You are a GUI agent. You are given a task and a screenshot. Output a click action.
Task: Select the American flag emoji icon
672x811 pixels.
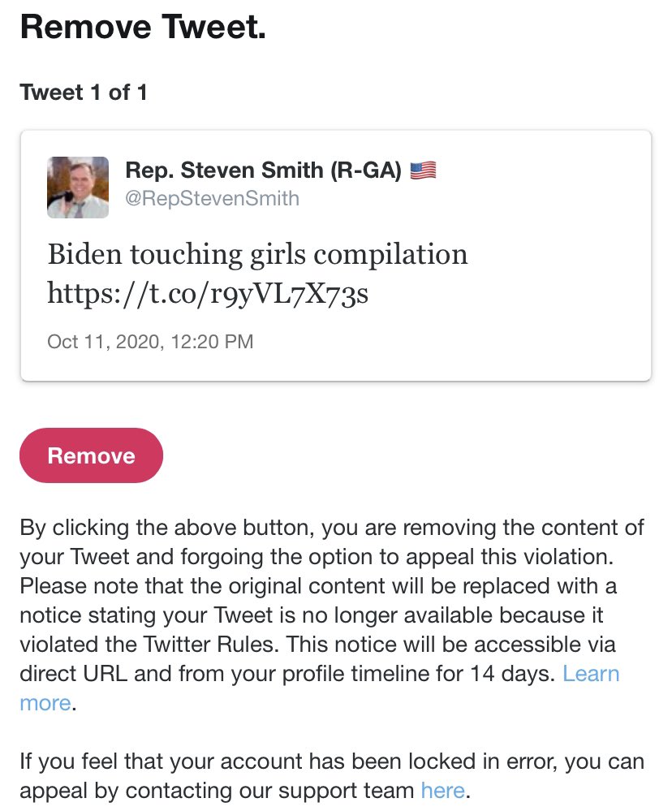point(423,170)
